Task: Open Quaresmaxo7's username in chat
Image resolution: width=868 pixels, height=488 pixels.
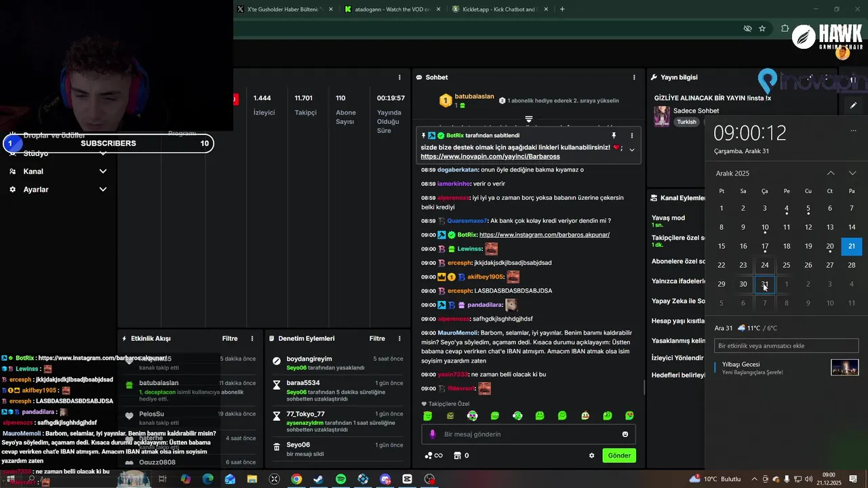Action: tap(467, 221)
